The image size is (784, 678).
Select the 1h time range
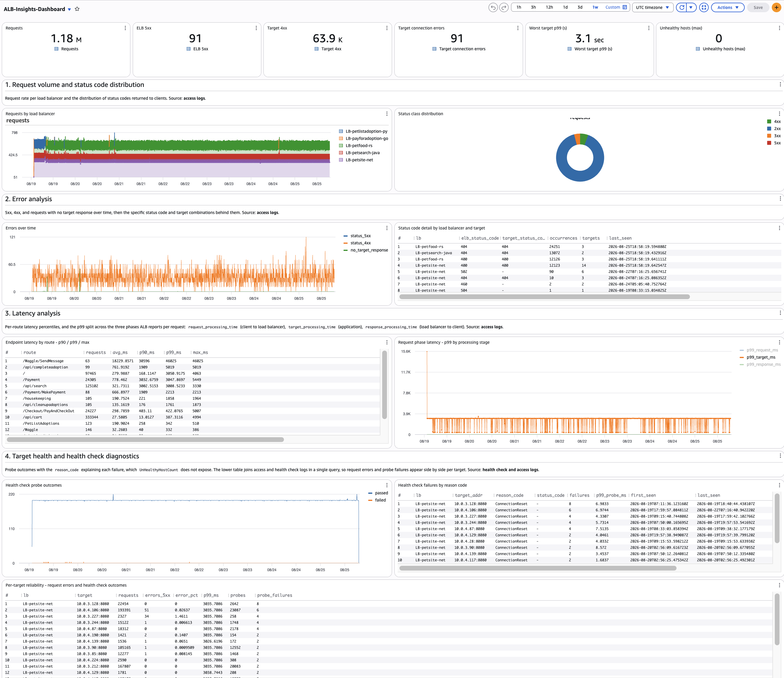coord(519,7)
